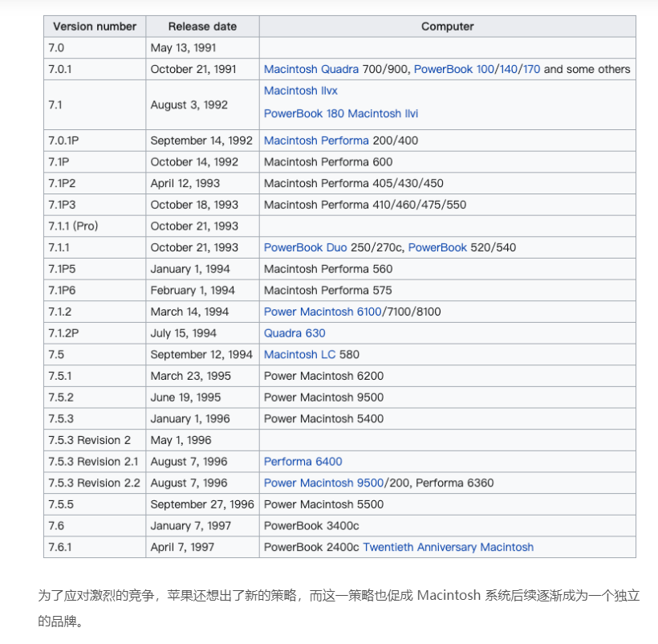The width and height of the screenshot is (658, 644).
Task: Select the version cell 7.0.1
Action: coord(95,69)
